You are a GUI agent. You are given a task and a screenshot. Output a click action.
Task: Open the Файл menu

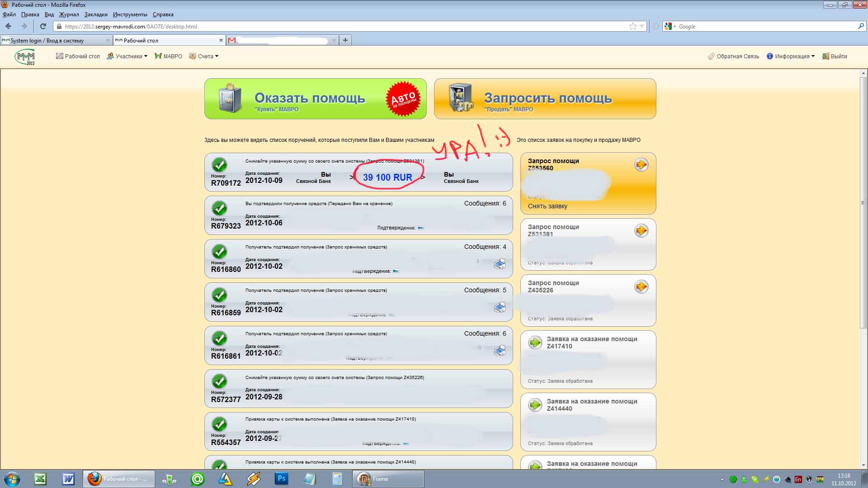click(x=9, y=14)
